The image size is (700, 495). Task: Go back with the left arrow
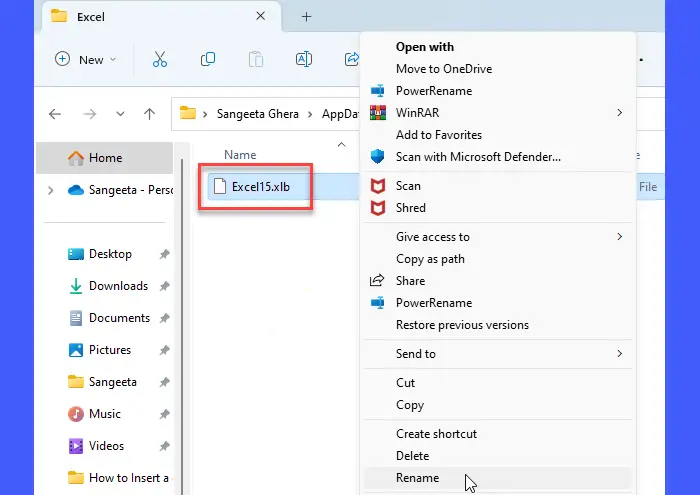pyautogui.click(x=55, y=114)
